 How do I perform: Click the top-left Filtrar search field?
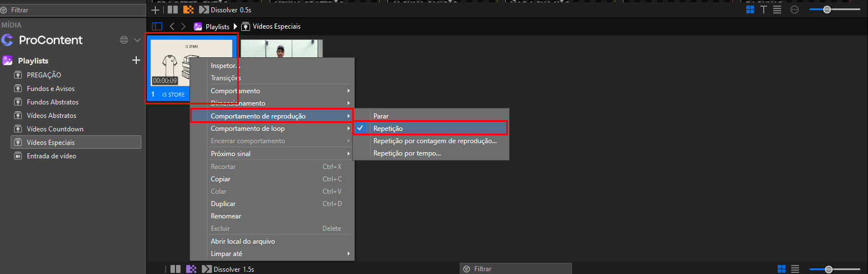(x=74, y=10)
